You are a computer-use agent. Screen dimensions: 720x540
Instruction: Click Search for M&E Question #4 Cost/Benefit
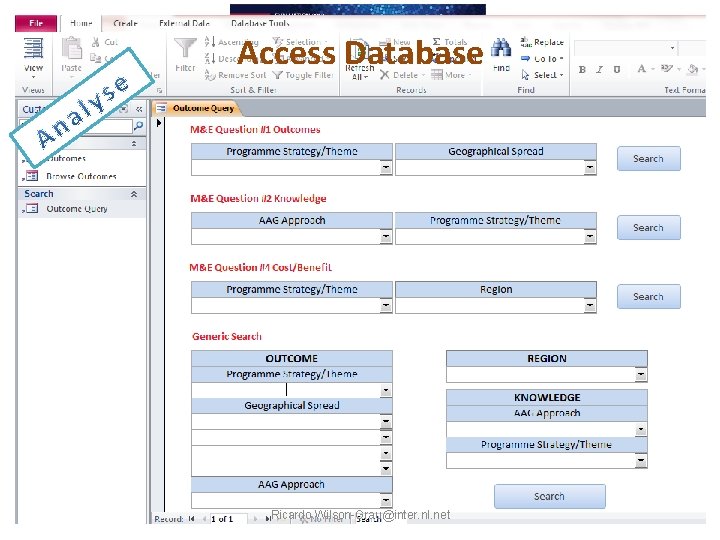click(x=648, y=296)
